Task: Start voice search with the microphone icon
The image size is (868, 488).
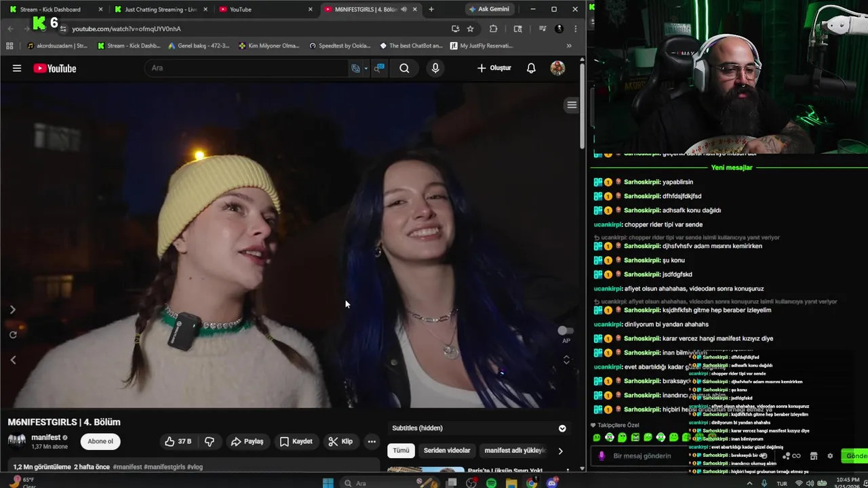Action: (435, 68)
